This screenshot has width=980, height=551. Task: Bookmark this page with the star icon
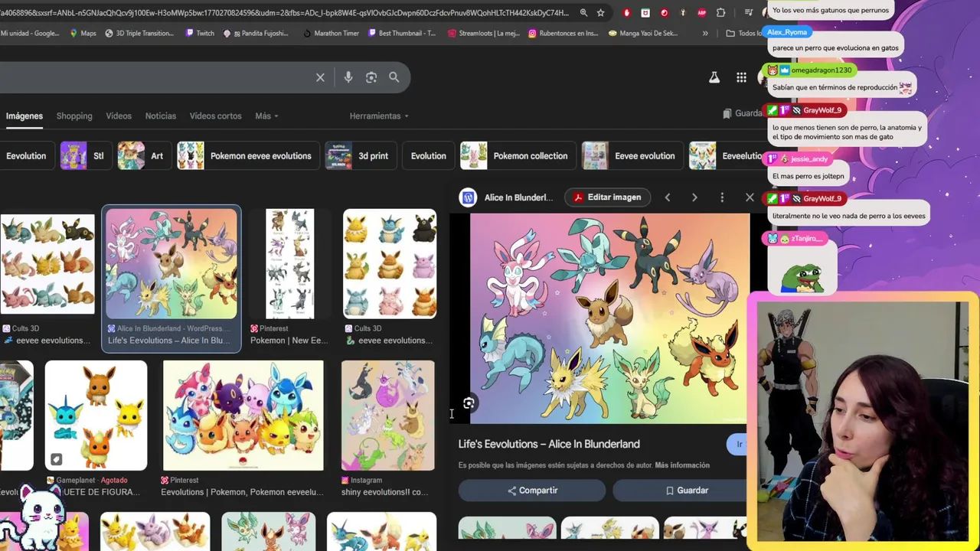[x=601, y=13]
